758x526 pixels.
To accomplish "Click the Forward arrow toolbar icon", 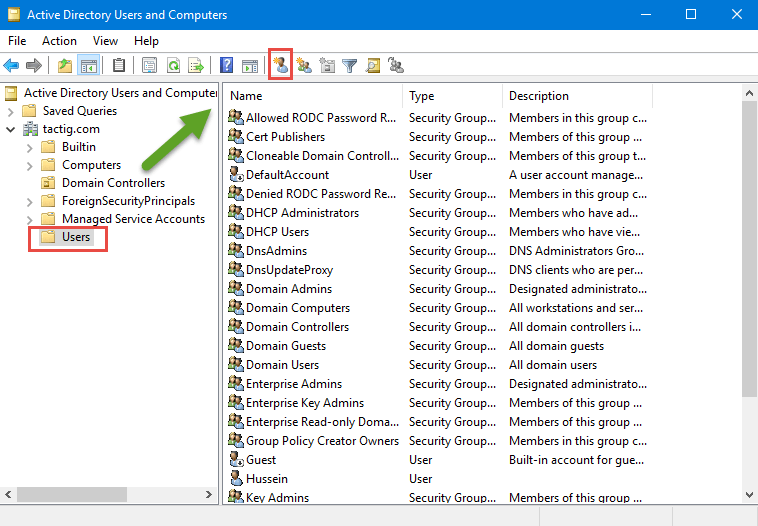I will [34, 65].
